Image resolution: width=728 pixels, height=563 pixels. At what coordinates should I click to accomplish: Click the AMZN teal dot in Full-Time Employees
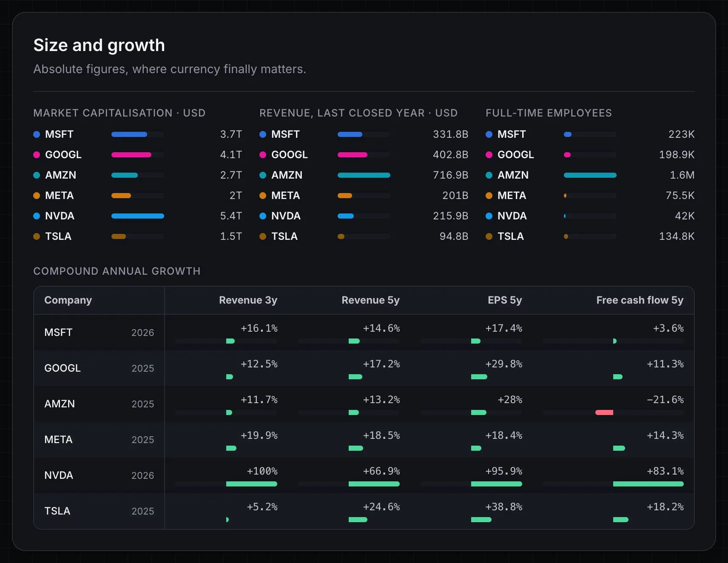pyautogui.click(x=489, y=175)
